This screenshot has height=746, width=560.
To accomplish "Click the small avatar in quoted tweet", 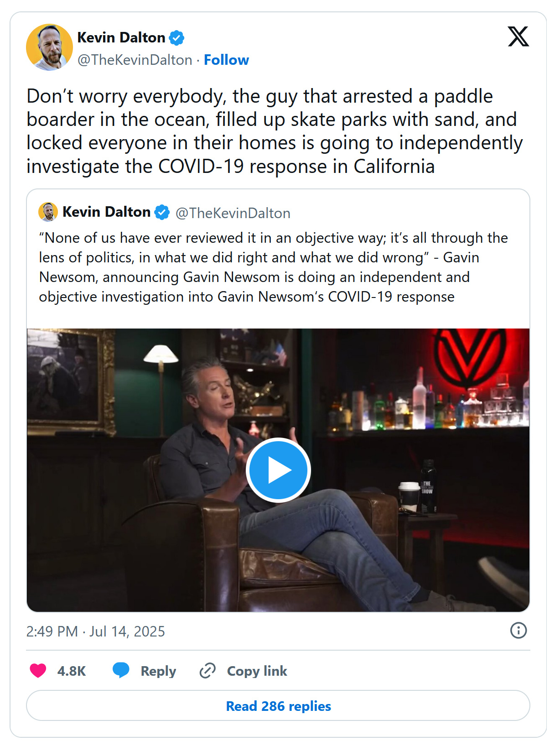I will point(48,212).
